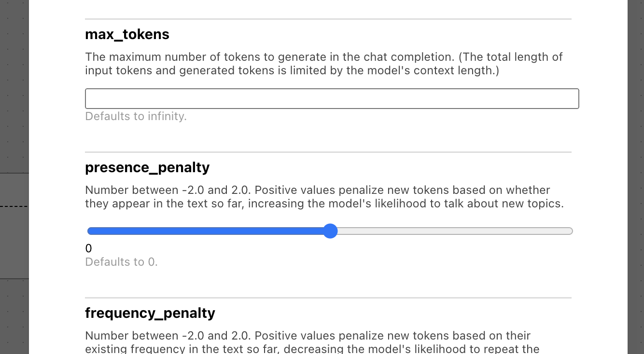This screenshot has width=644, height=354.
Task: Click the "Defaults to 0." hint text
Action: click(121, 262)
